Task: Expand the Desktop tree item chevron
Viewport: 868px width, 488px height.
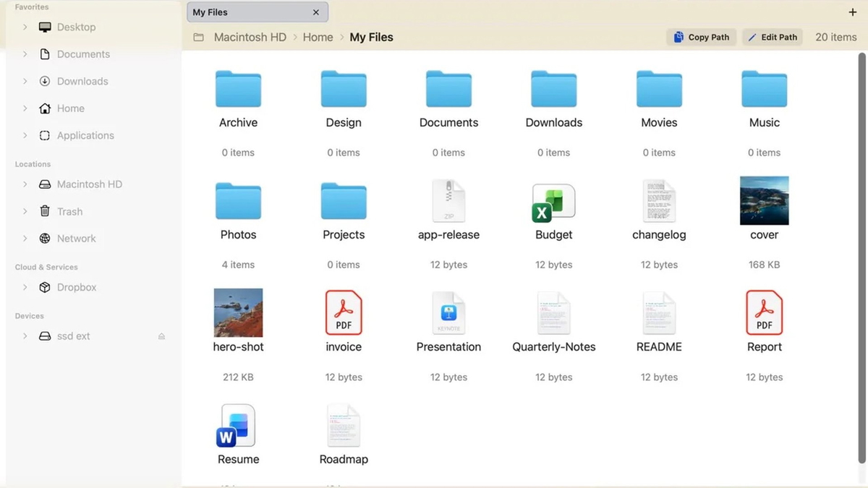Action: coord(25,27)
